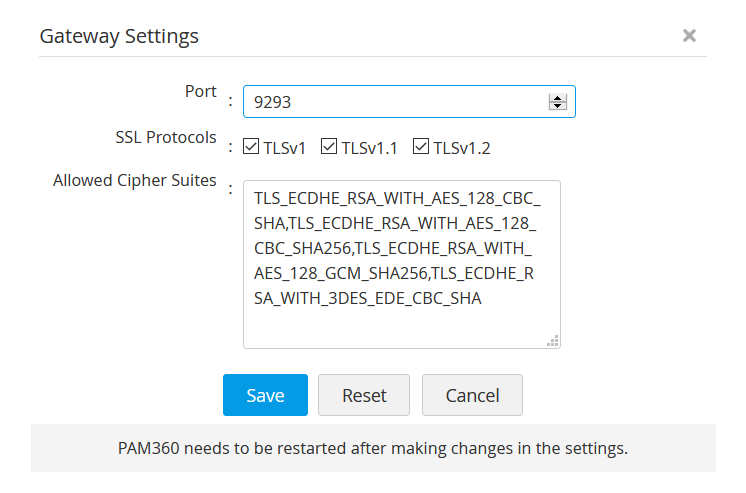Disable the TLSv1.2 protocol checkbox
Image resolution: width=746 pixels, height=493 pixels.
point(421,147)
